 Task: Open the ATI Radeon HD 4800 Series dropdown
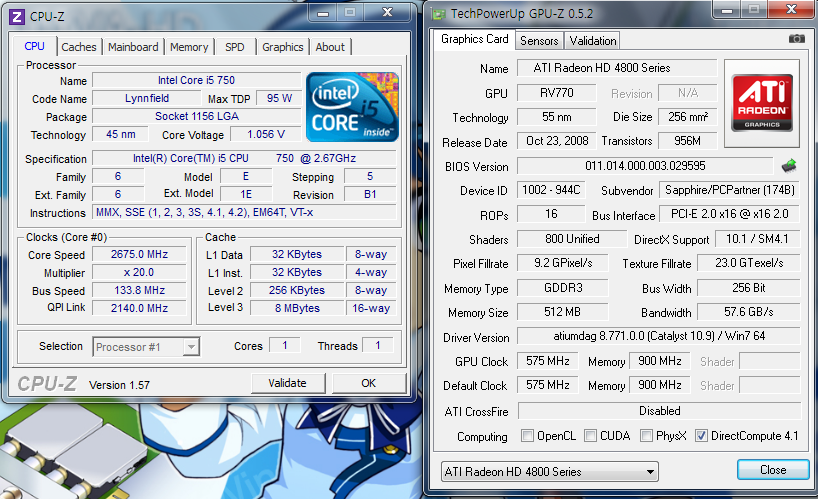coord(548,471)
